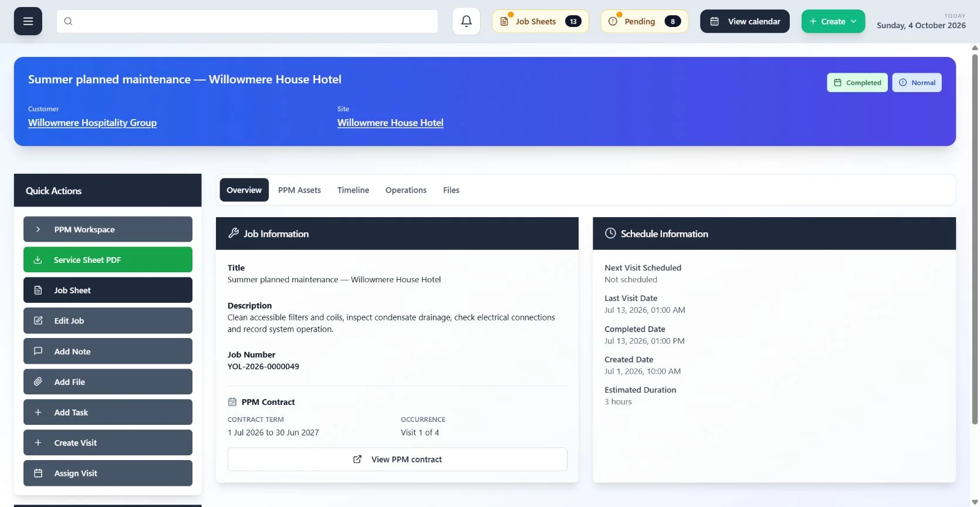The height and width of the screenshot is (507, 980).
Task: Click the search magnifier icon
Action: tap(68, 21)
